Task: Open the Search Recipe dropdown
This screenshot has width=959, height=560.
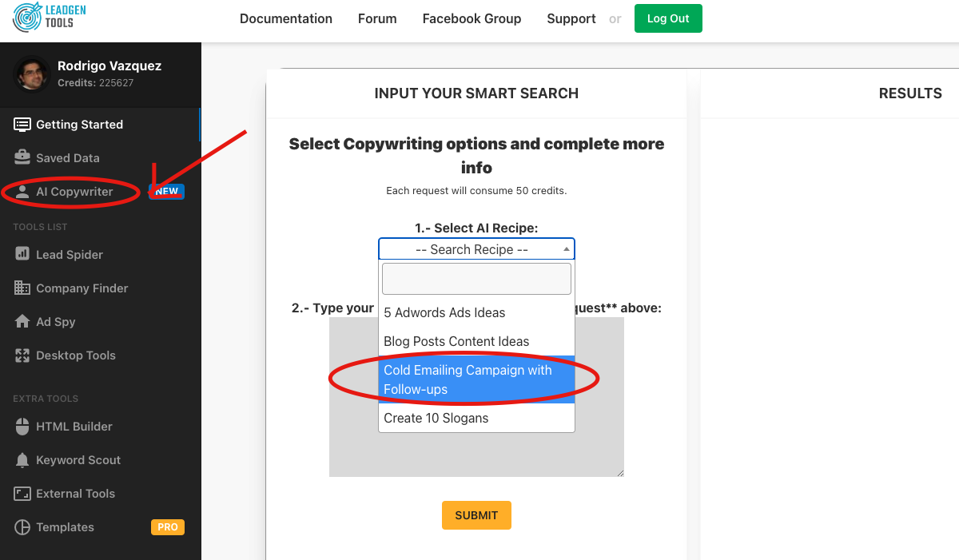Action: click(x=476, y=248)
